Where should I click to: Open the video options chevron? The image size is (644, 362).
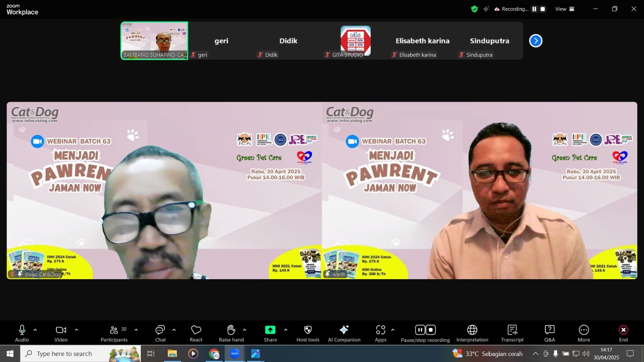click(x=76, y=330)
